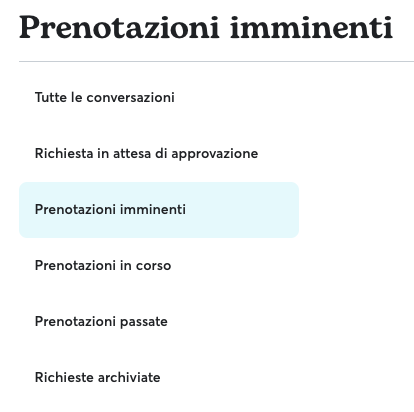This screenshot has width=414, height=412.
Task: Choose the in corso bookings filter
Action: (x=159, y=266)
